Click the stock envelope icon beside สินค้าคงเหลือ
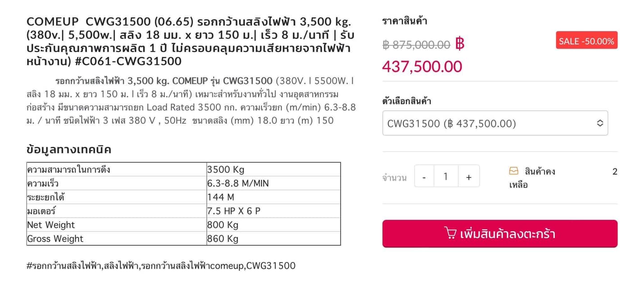The image size is (644, 288). pyautogui.click(x=513, y=171)
